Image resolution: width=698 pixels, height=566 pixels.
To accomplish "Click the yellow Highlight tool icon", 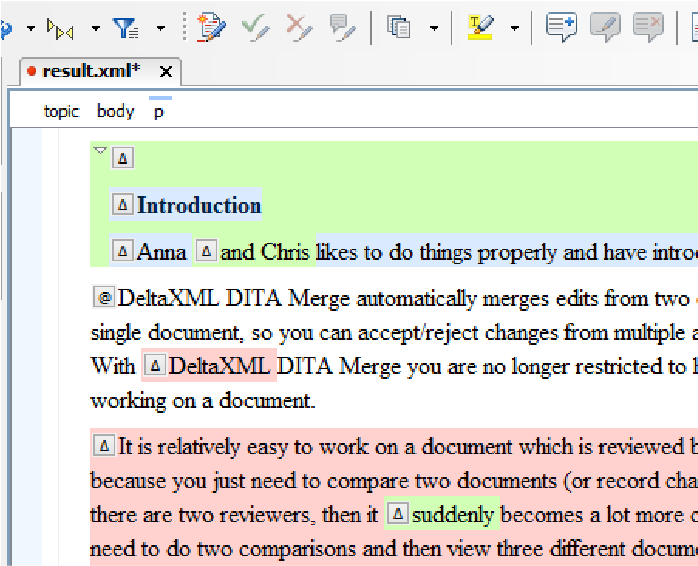I will coord(481,27).
